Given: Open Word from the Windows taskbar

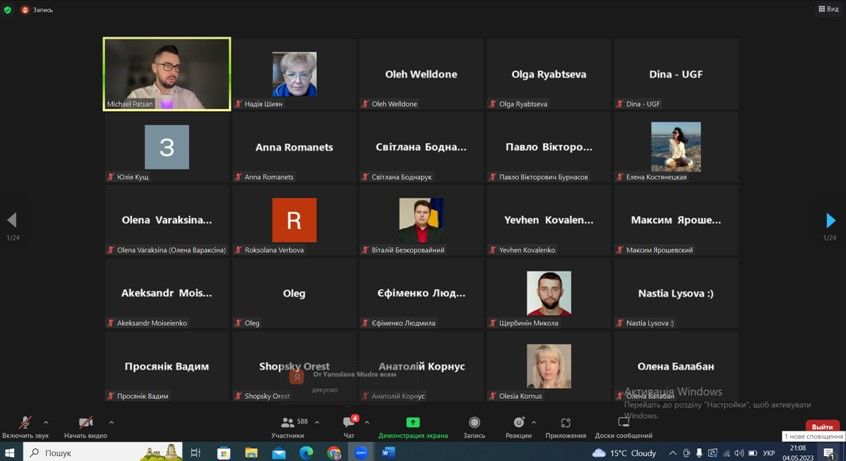Looking at the screenshot, I should pyautogui.click(x=389, y=453).
